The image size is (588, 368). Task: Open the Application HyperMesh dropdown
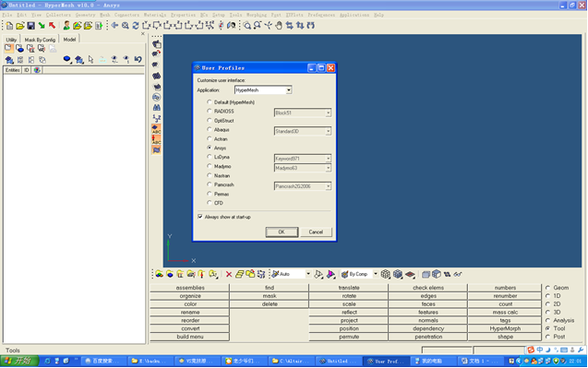288,90
